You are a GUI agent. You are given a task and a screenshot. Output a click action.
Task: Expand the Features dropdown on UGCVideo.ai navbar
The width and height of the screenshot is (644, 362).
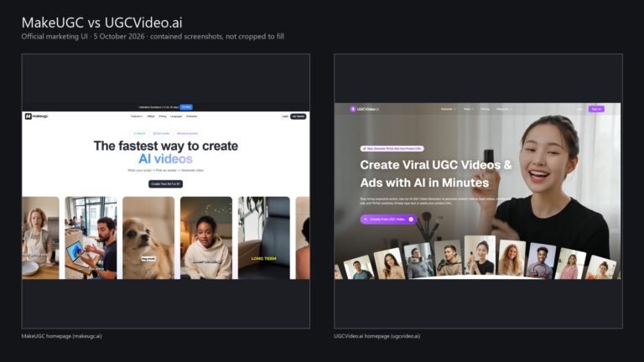[x=448, y=109]
